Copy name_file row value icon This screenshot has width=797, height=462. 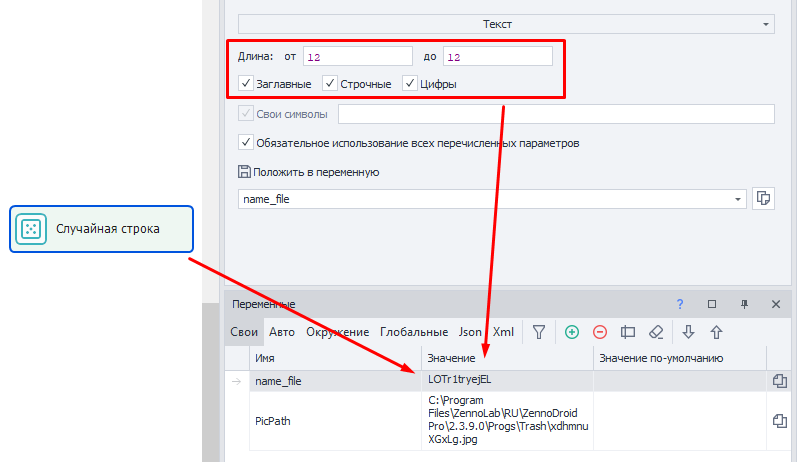pos(781,381)
